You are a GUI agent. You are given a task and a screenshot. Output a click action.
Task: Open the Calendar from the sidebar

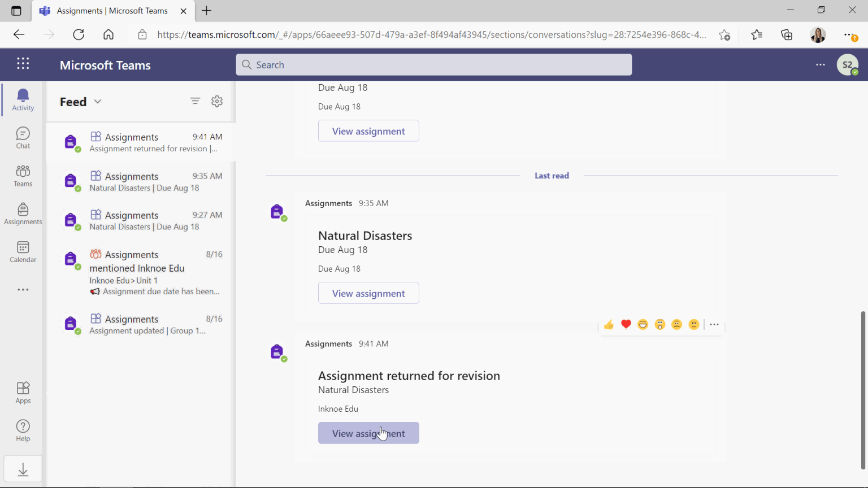(x=23, y=251)
